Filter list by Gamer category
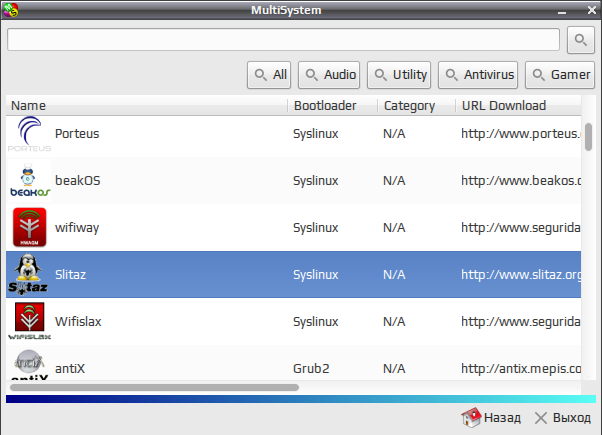The height and width of the screenshot is (435, 602). (560, 75)
